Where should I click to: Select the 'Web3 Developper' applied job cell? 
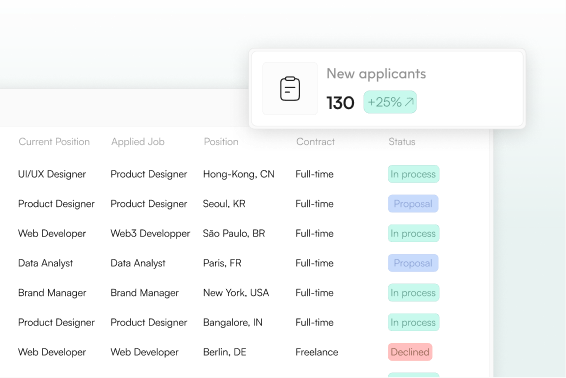pyautogui.click(x=150, y=233)
